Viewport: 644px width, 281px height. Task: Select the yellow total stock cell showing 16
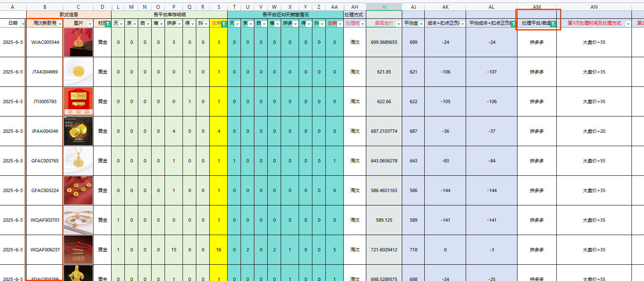pos(218,250)
